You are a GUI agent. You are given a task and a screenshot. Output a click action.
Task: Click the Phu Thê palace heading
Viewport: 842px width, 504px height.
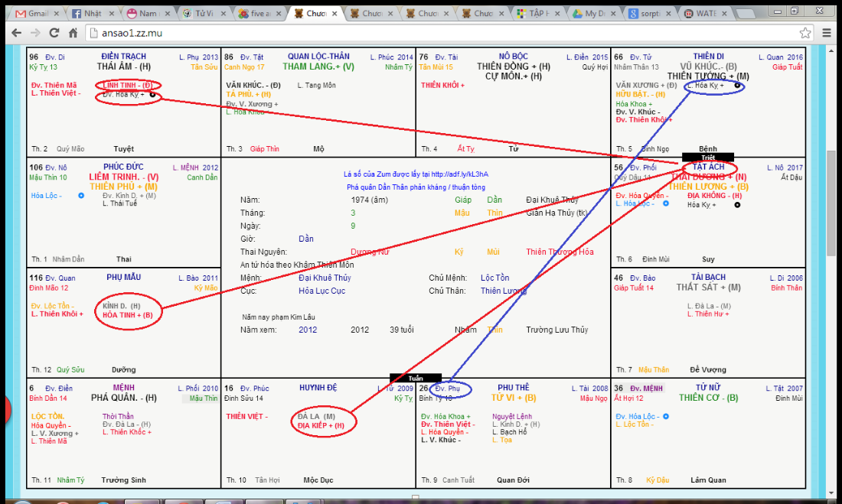(513, 389)
